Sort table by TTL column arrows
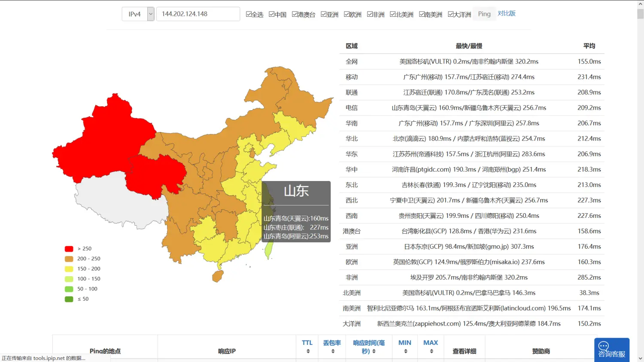 [x=307, y=351]
